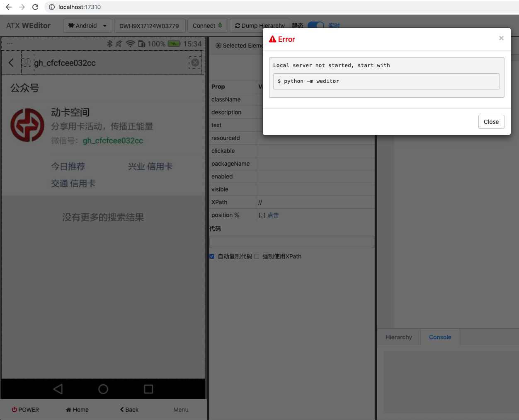Click the green gh_cfcfcee032cc WeChat ID
Viewport: 519px width, 420px height.
pos(113,141)
